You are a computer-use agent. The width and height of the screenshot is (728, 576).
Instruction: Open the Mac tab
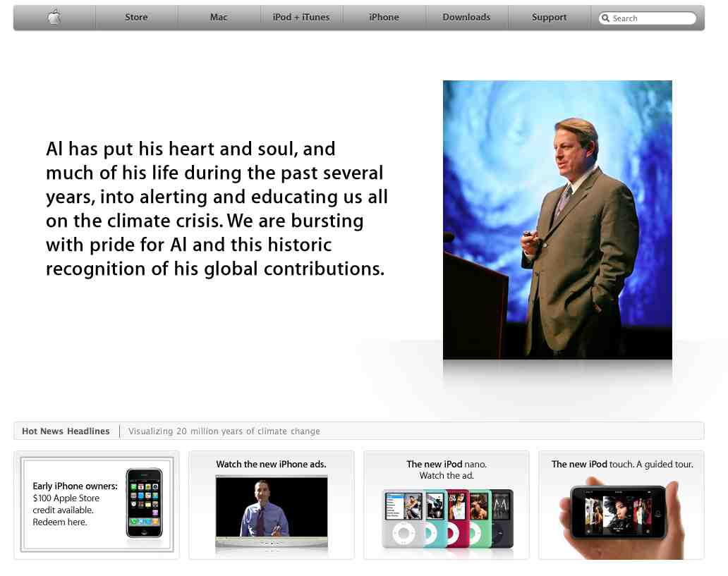coord(219,17)
